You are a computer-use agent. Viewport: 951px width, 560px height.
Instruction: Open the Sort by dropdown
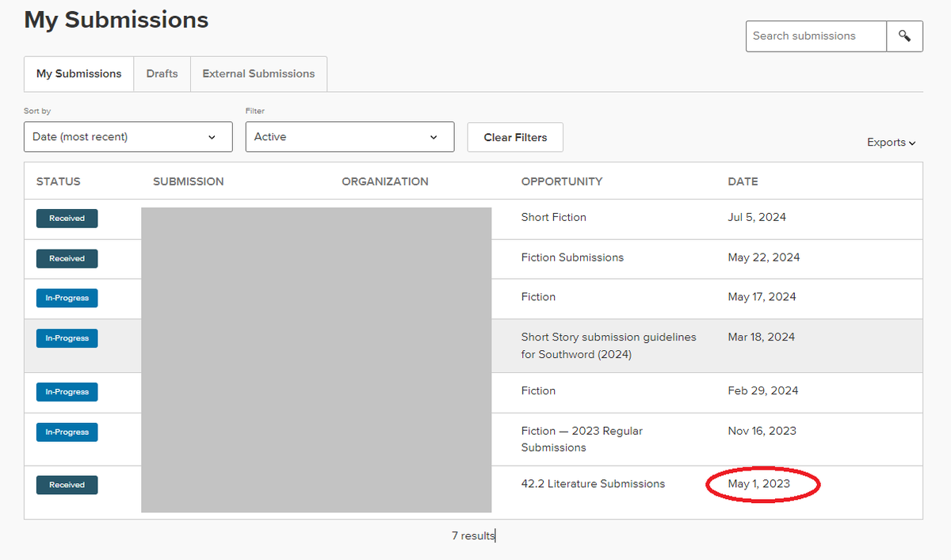[x=128, y=136]
